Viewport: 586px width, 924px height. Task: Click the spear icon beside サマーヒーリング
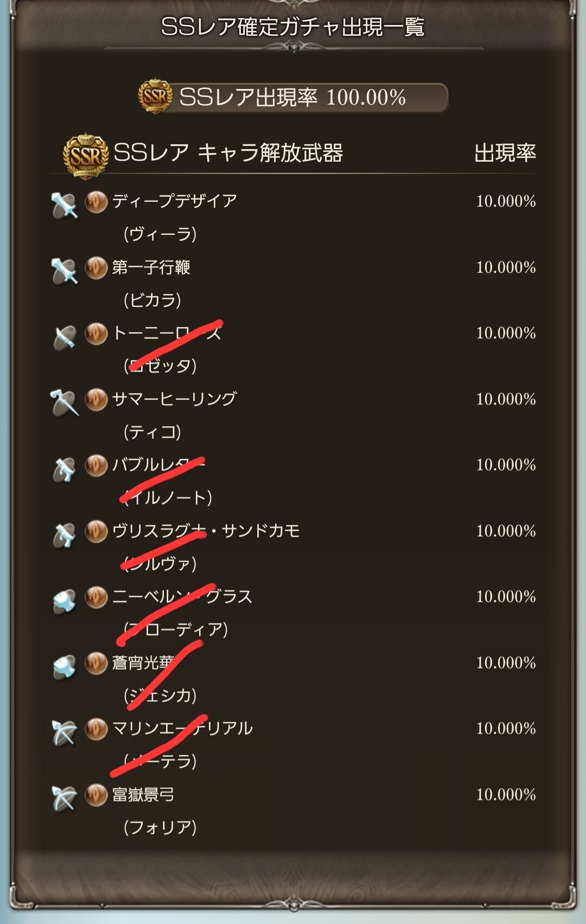pos(65,403)
